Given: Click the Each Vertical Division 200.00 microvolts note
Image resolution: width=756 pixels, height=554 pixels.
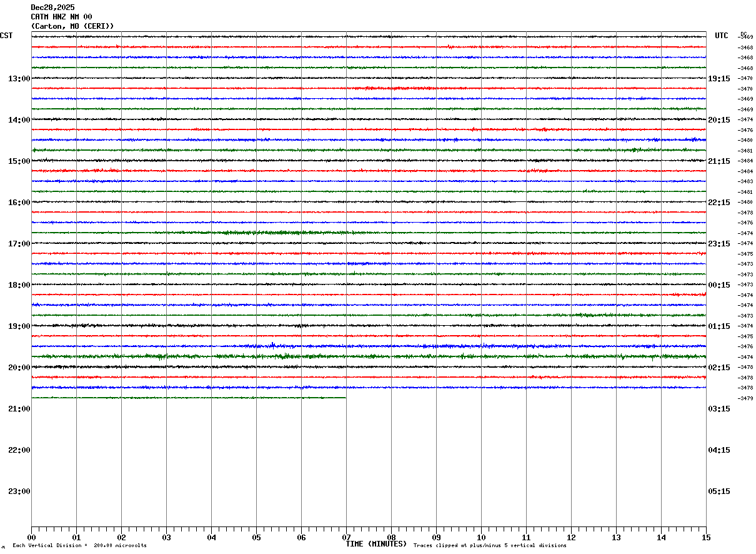Looking at the screenshot, I should (80, 546).
